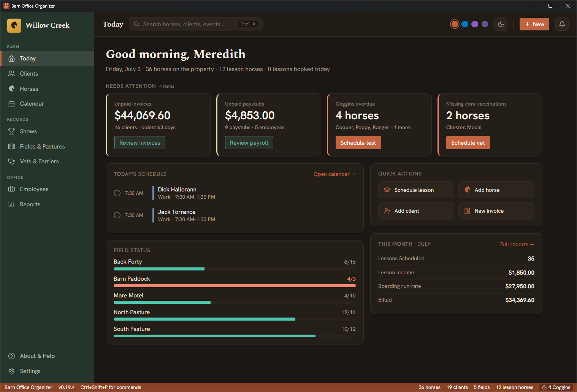Click the Shows trophy icon

point(12,131)
